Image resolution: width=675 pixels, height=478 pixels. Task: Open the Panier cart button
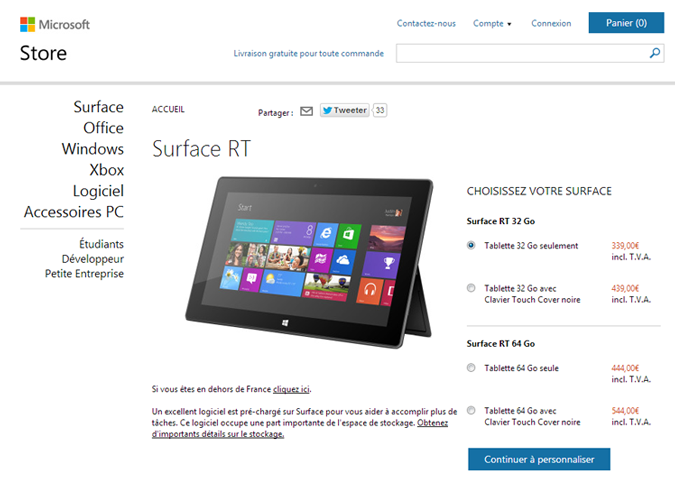(626, 23)
